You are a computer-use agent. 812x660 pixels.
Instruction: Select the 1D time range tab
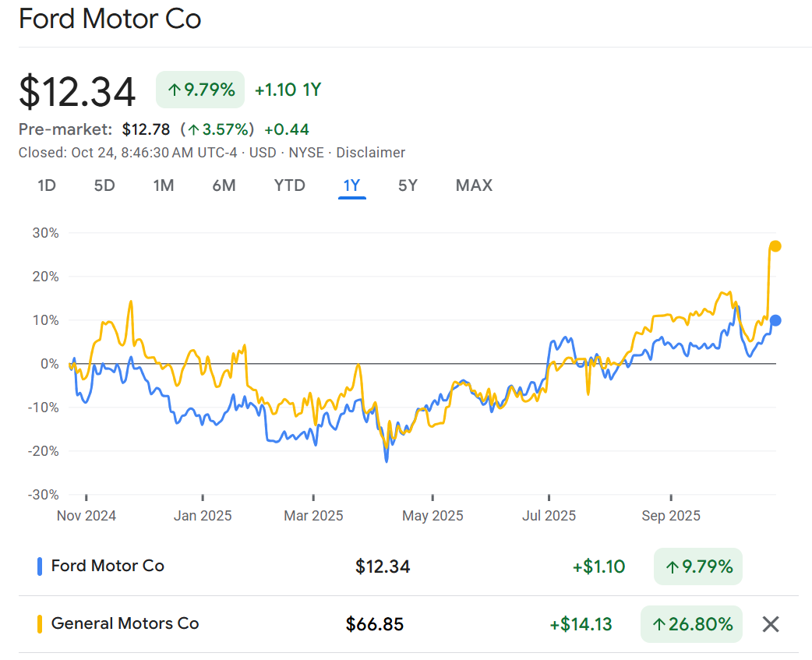tap(47, 185)
